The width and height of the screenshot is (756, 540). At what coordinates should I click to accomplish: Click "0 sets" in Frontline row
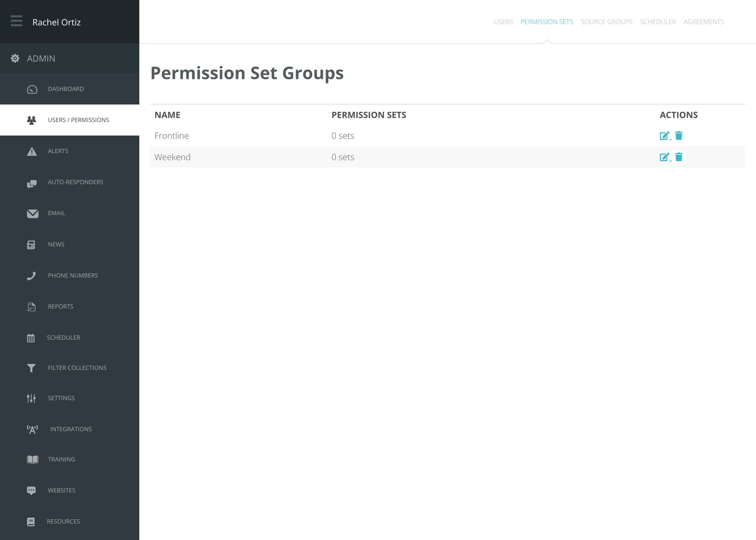[x=343, y=136]
